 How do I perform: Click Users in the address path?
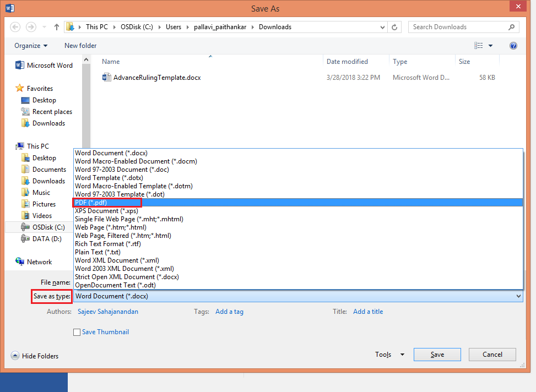[x=174, y=27]
